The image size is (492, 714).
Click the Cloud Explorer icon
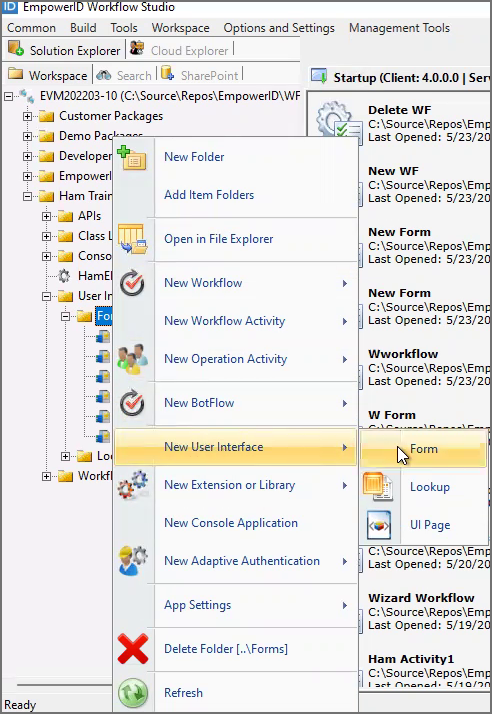(137, 48)
